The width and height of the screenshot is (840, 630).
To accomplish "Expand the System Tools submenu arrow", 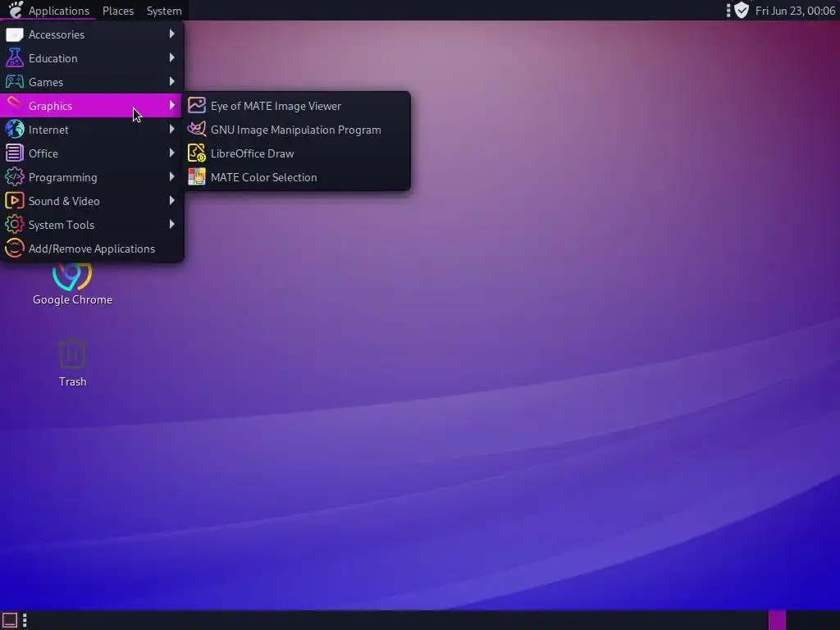I will point(172,225).
